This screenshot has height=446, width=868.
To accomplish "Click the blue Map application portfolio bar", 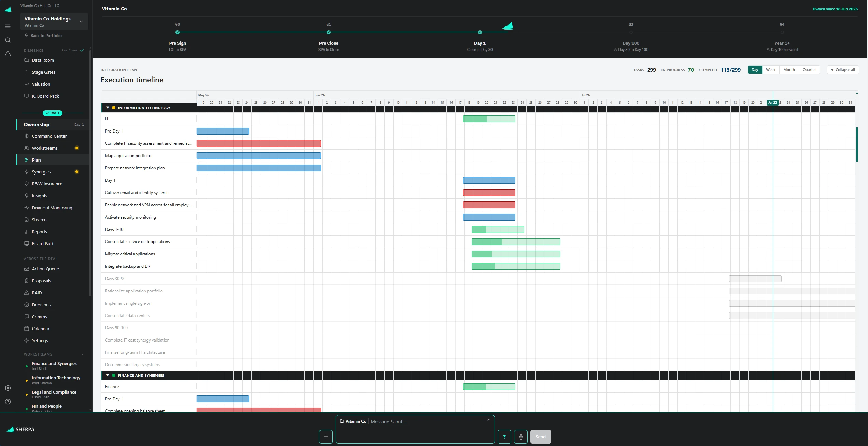I will pyautogui.click(x=258, y=156).
